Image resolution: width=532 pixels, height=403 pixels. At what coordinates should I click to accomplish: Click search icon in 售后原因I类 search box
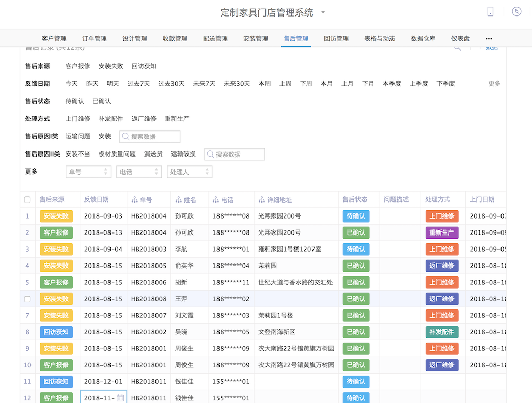click(126, 136)
